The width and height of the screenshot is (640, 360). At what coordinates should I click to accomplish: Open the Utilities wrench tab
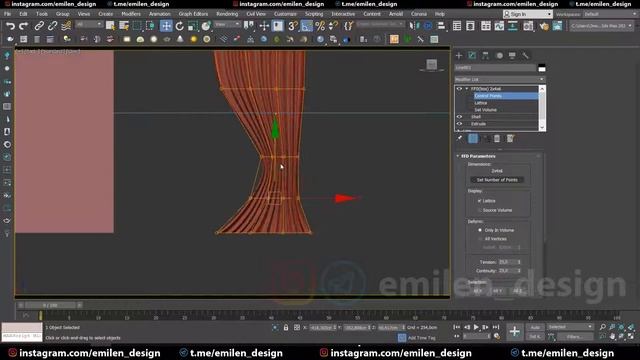tap(525, 56)
